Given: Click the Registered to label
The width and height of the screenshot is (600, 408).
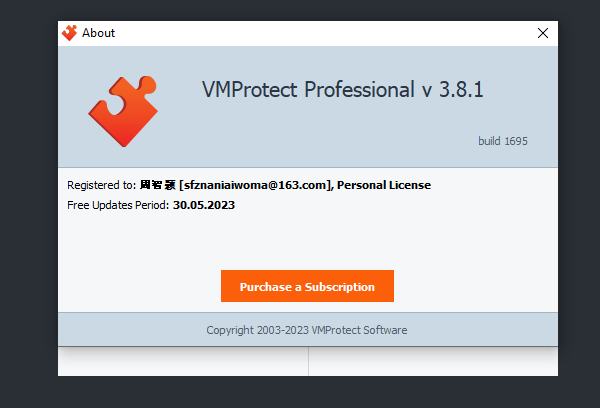Looking at the screenshot, I should (101, 185).
